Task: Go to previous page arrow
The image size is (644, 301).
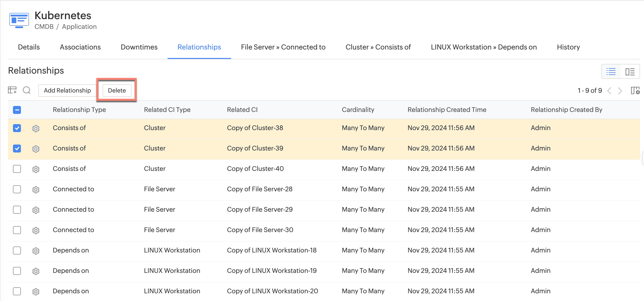Action: pyautogui.click(x=609, y=91)
